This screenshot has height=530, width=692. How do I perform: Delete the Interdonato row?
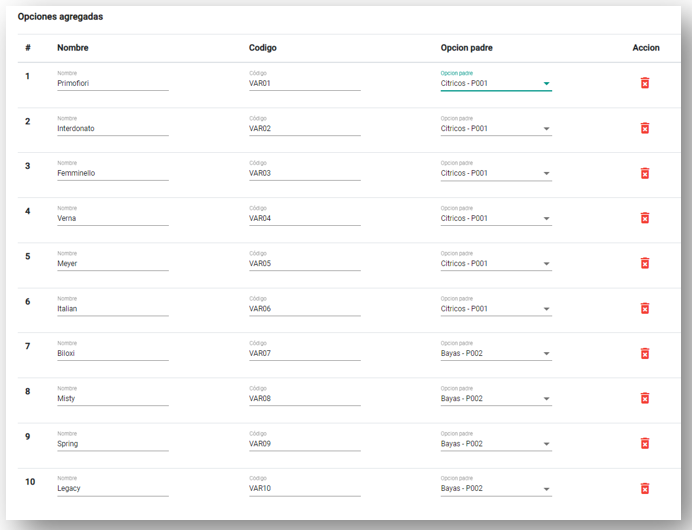click(645, 128)
